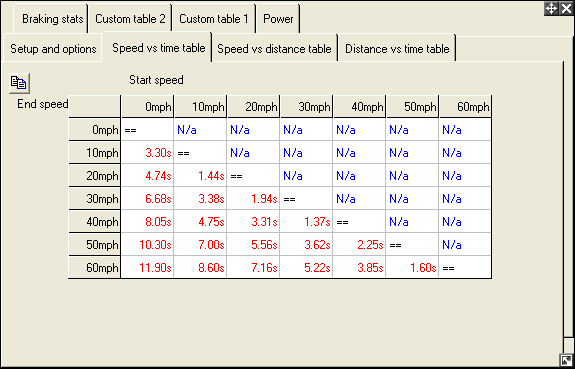Click the 1.60s cell in 60mph row
This screenshot has width=575, height=369.
pyautogui.click(x=412, y=267)
